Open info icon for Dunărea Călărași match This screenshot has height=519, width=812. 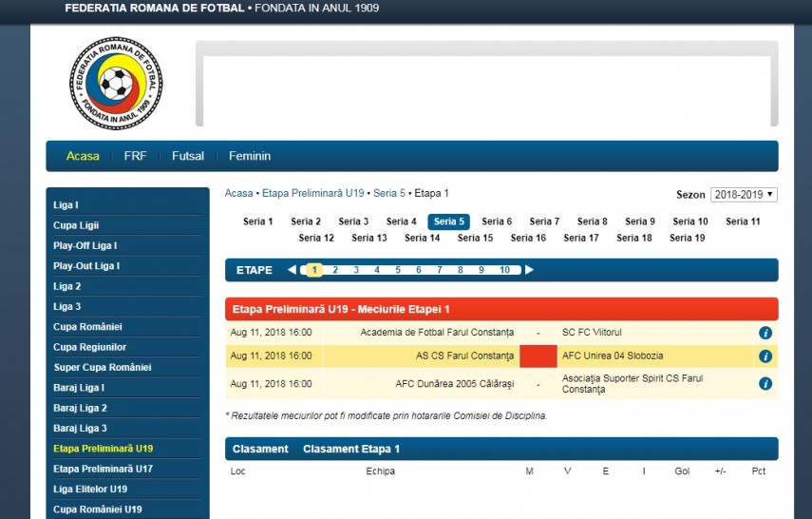pos(765,384)
